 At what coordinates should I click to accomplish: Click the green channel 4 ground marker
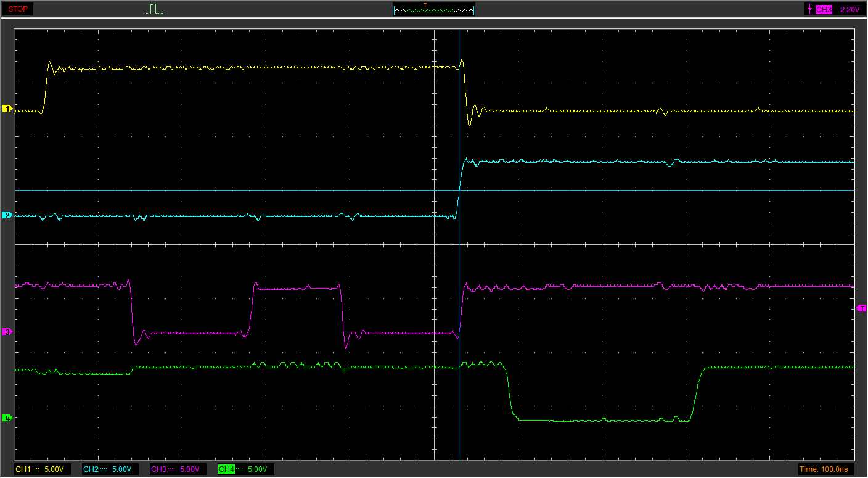tap(7, 418)
